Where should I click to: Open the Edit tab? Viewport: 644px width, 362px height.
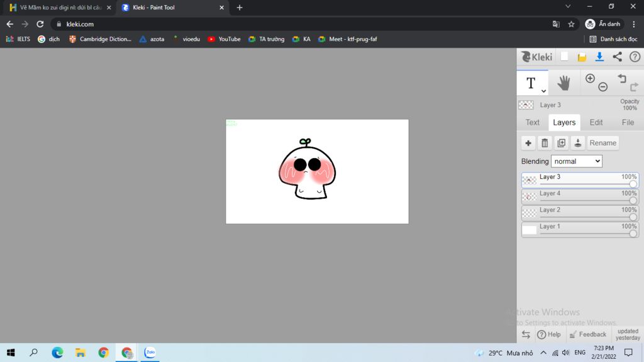tap(596, 122)
